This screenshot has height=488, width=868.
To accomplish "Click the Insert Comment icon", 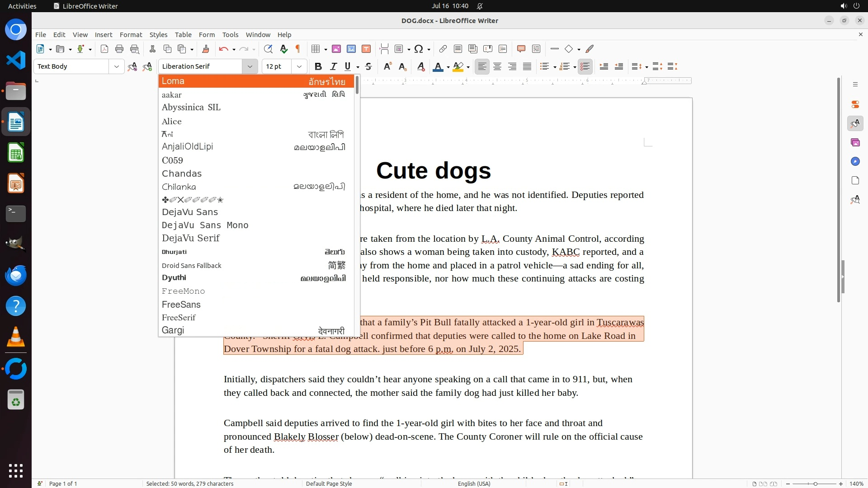I will [521, 49].
